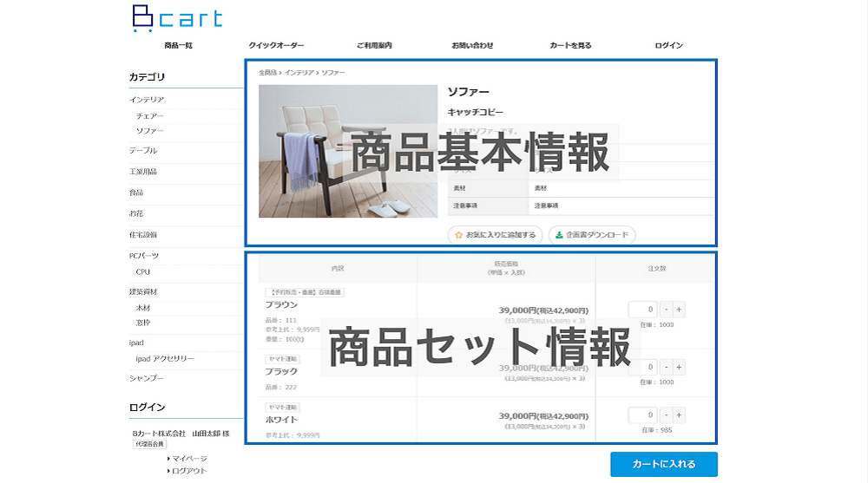Select チェアー subcategory
This screenshot has height=483, width=868.
point(150,116)
